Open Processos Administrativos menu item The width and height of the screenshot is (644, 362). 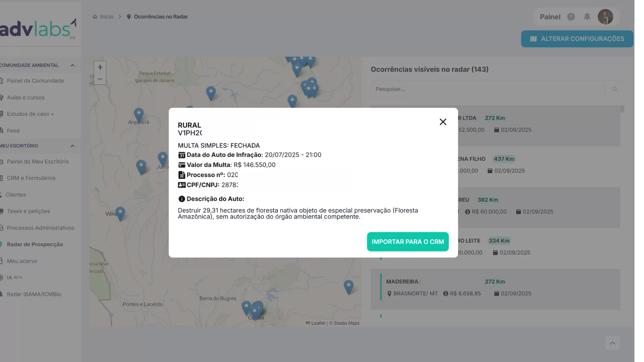click(x=41, y=228)
